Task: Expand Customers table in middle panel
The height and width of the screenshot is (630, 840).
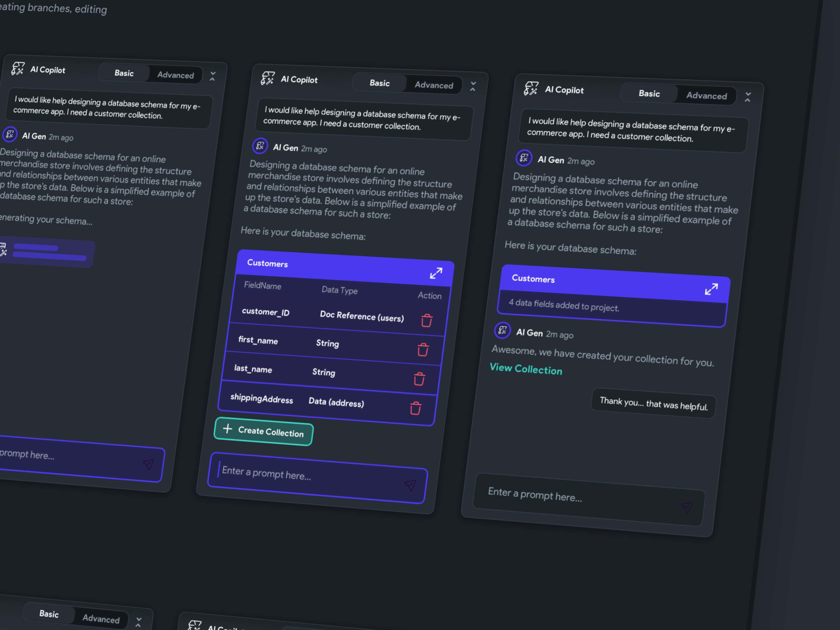Action: [436, 273]
